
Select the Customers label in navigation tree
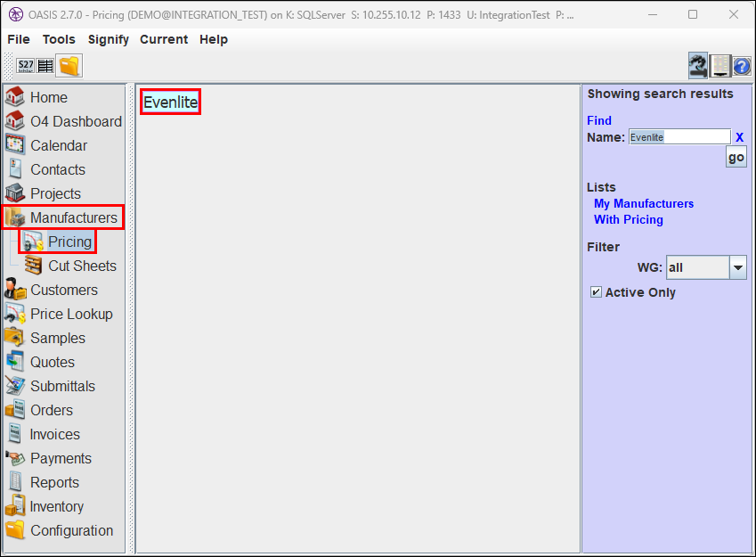point(64,290)
